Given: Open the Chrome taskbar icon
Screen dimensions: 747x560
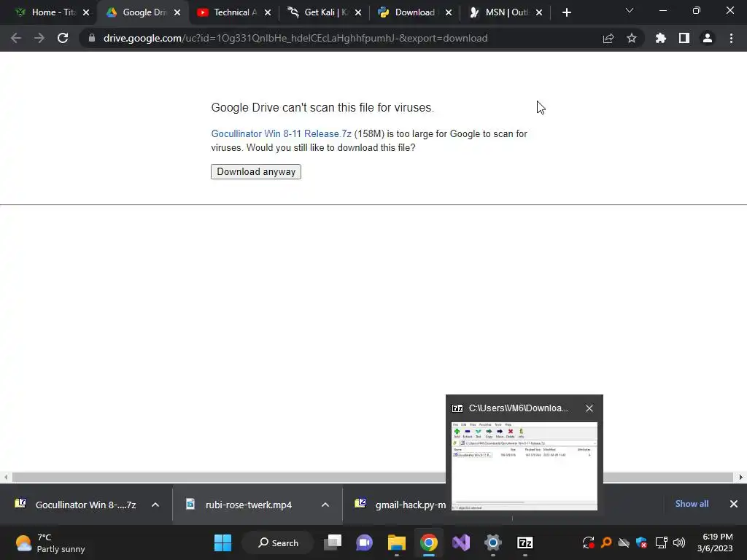Looking at the screenshot, I should [x=429, y=542].
